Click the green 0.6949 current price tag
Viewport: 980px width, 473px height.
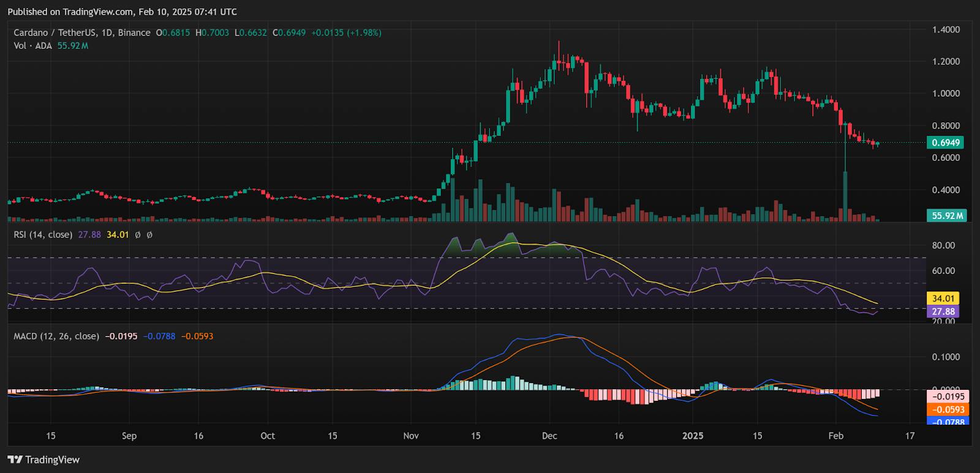[x=946, y=143]
